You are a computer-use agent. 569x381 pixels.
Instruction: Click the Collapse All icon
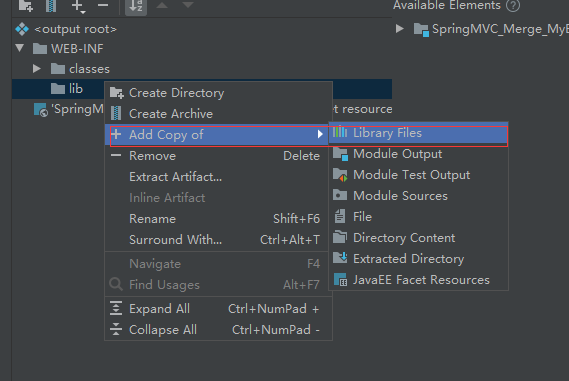coord(116,329)
